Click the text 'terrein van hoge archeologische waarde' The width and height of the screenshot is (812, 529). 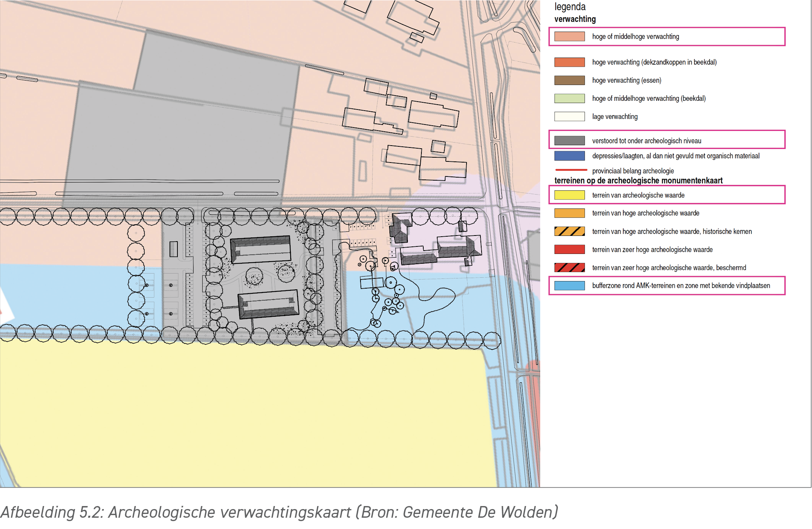coord(646,213)
